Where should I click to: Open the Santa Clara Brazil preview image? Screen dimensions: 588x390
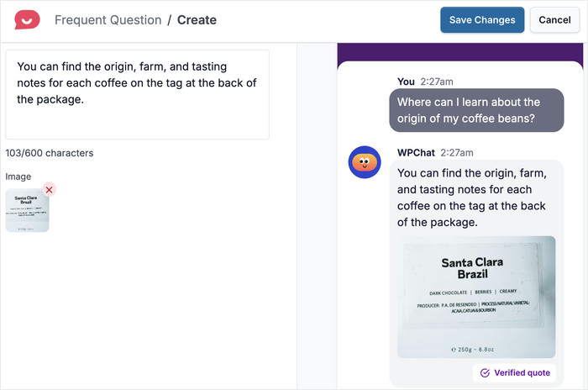tap(475, 297)
